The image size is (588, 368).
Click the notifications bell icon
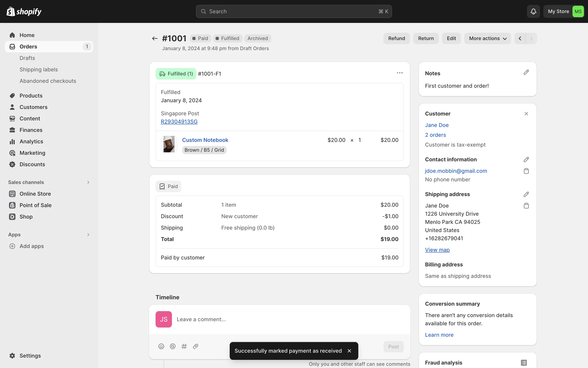click(x=533, y=11)
